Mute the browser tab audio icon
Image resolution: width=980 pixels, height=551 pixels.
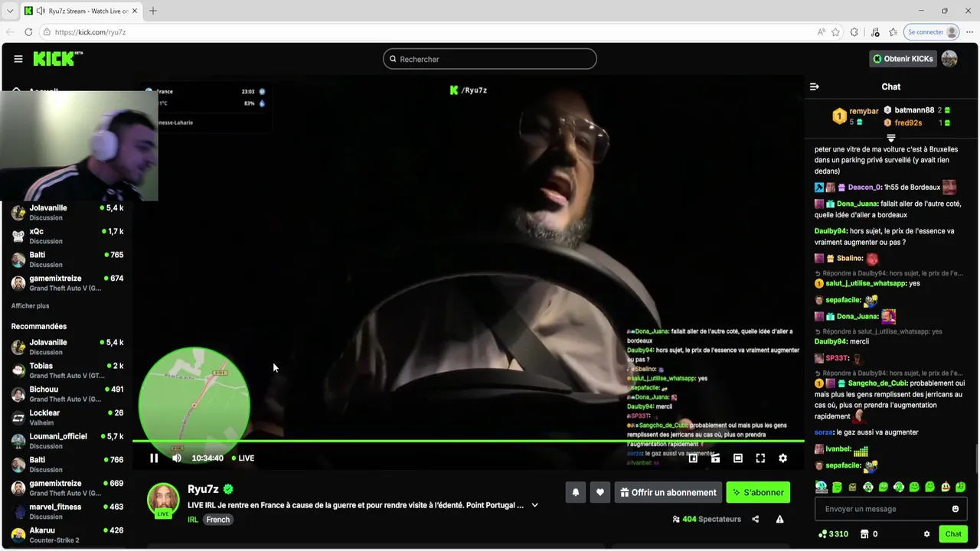[40, 11]
